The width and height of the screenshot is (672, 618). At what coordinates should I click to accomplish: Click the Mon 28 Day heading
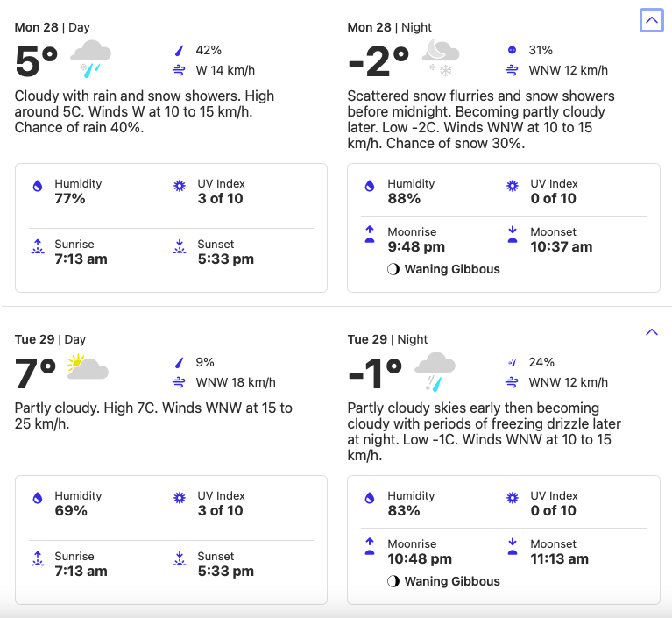pyautogui.click(x=51, y=27)
